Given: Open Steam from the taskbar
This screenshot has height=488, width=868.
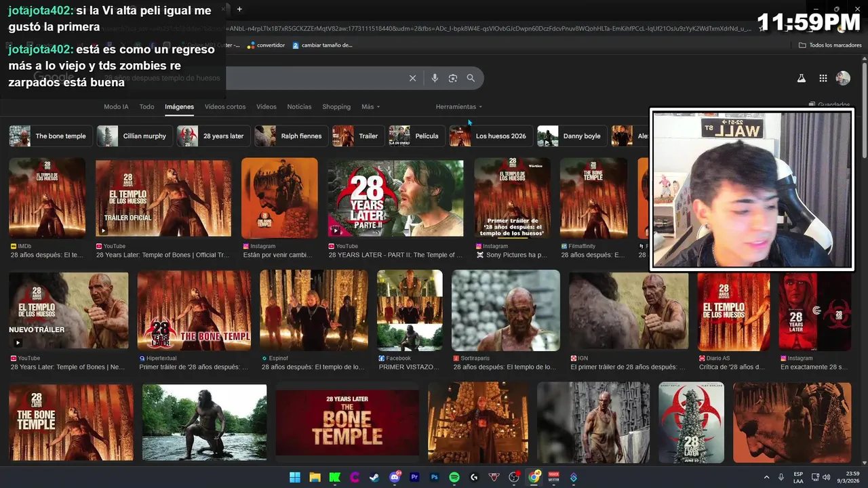Looking at the screenshot, I should click(374, 477).
